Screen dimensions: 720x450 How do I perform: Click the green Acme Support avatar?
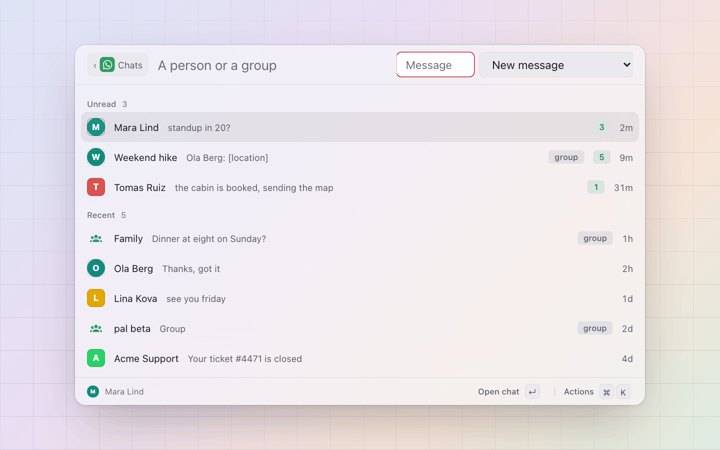pos(96,358)
